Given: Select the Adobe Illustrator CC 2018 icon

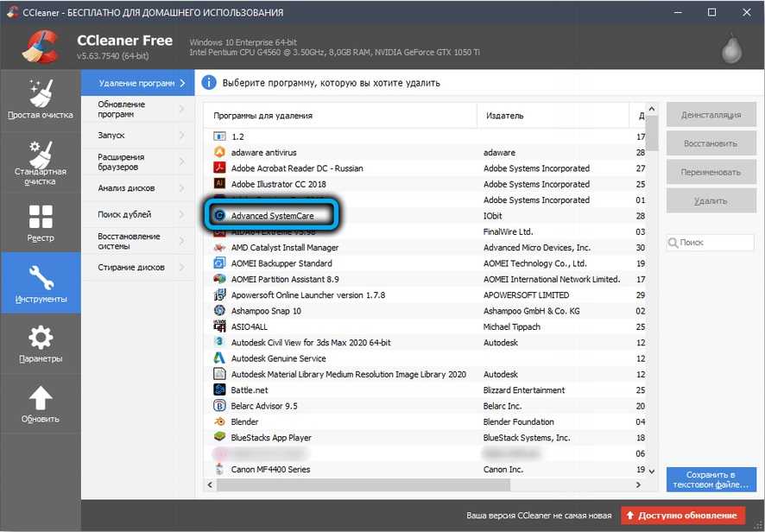Looking at the screenshot, I should click(219, 183).
